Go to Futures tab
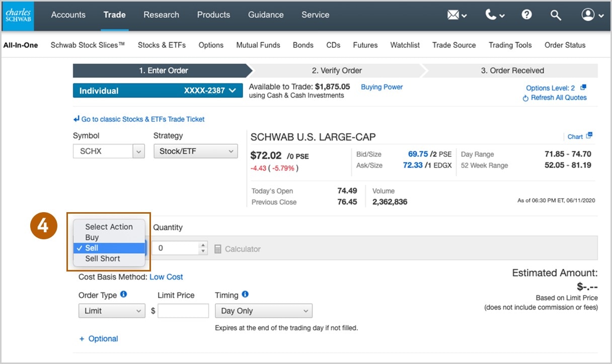 click(365, 45)
